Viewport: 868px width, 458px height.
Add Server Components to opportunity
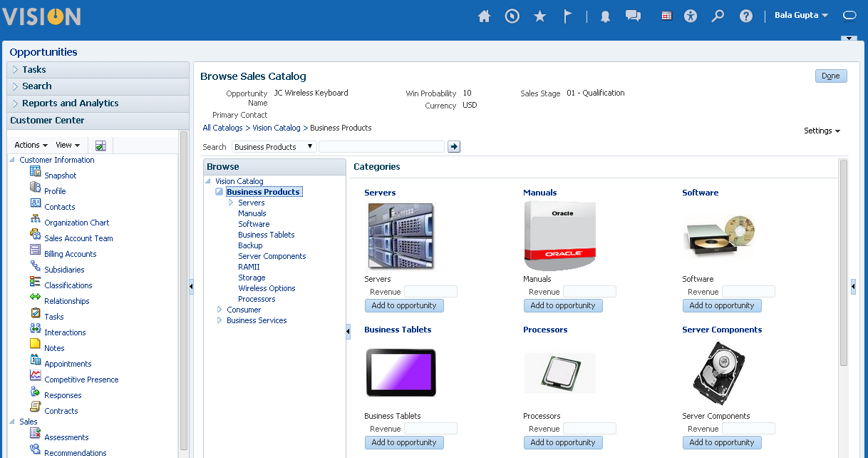(x=722, y=442)
